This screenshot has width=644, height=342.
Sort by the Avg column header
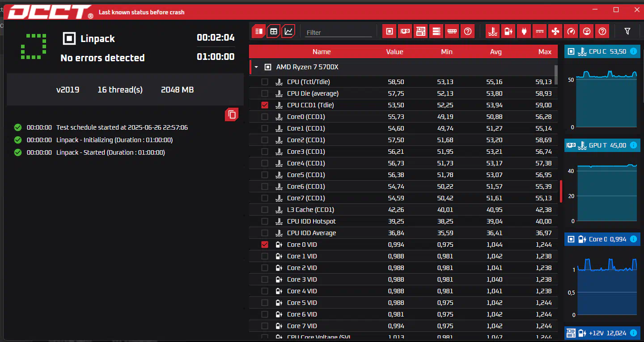tap(496, 52)
